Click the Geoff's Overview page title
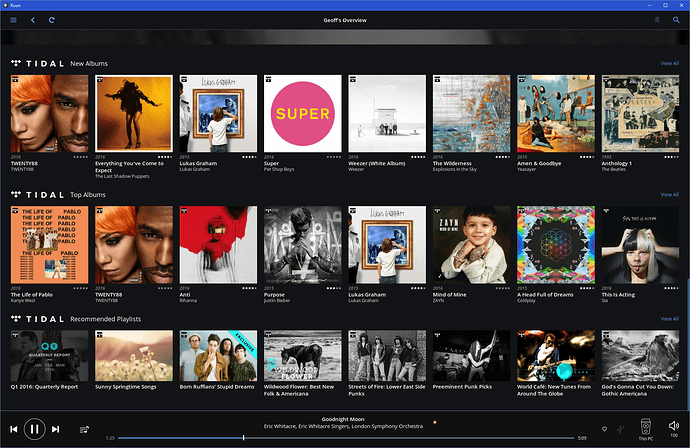This screenshot has width=690, height=448. click(x=345, y=20)
